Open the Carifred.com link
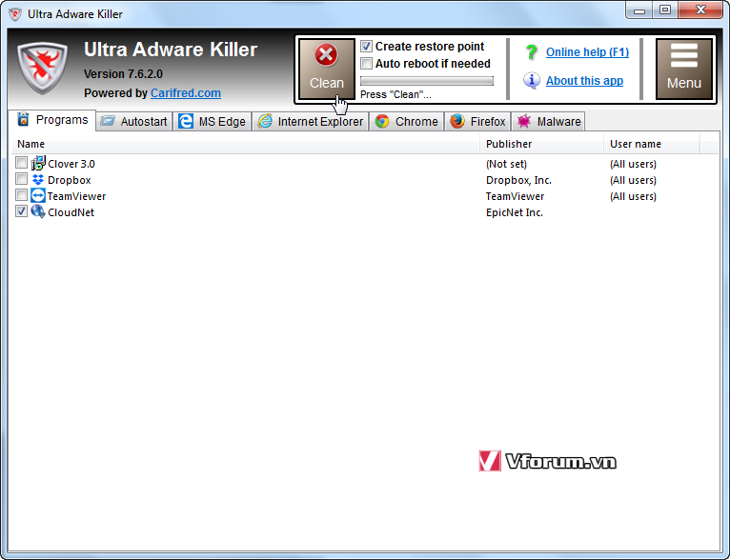 185,93
